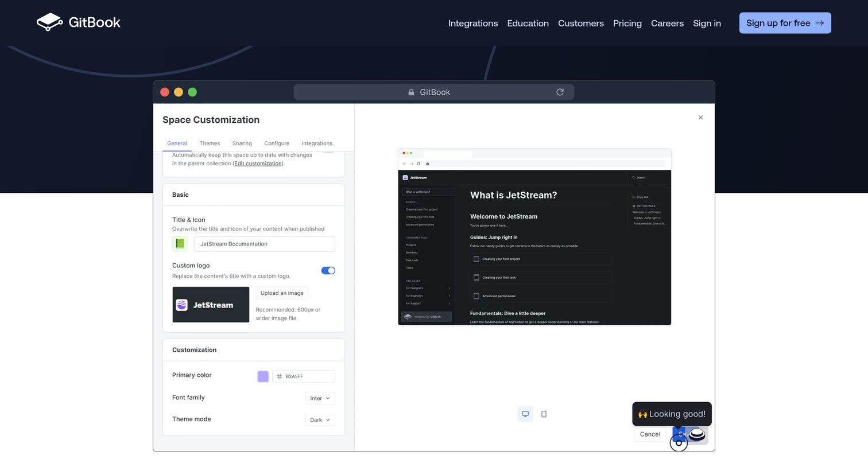Click the search icon in the JetStream preview
Viewport: 868px width, 467px height.
tap(634, 178)
